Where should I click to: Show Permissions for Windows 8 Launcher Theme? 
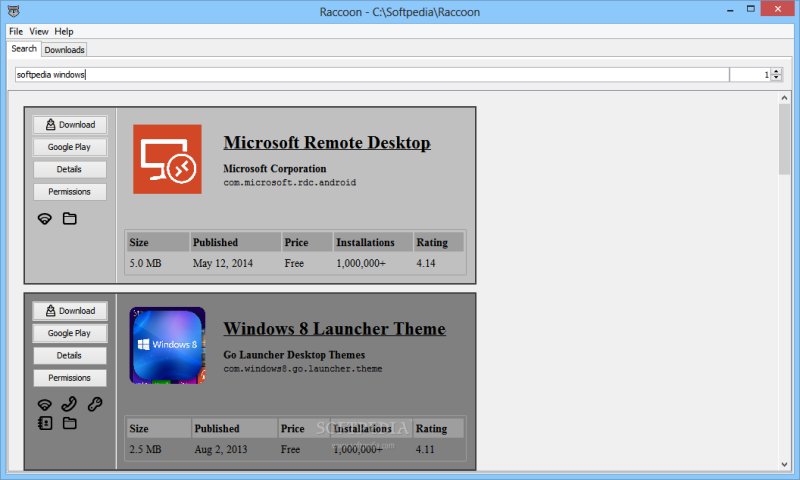tap(70, 378)
